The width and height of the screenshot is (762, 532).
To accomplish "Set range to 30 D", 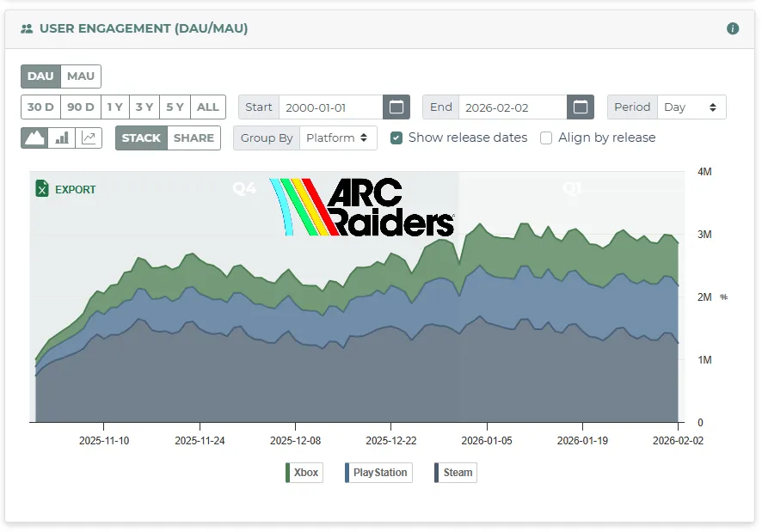I will (40, 107).
